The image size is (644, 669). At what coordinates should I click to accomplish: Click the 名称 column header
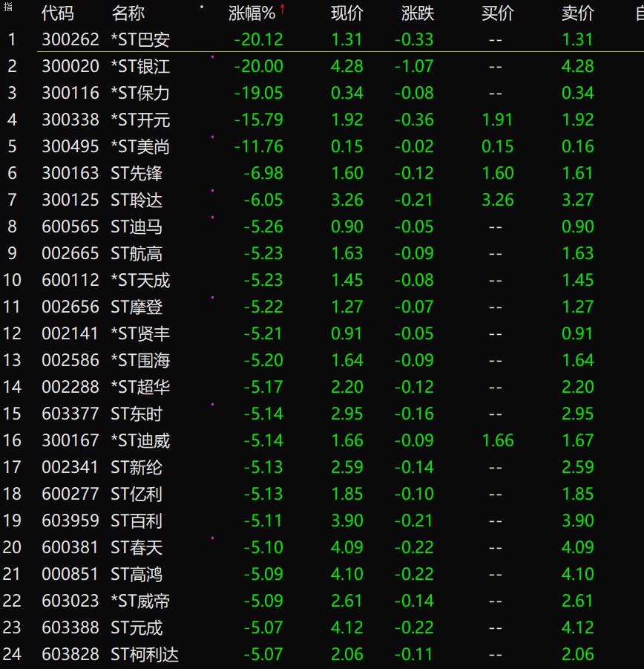(128, 13)
